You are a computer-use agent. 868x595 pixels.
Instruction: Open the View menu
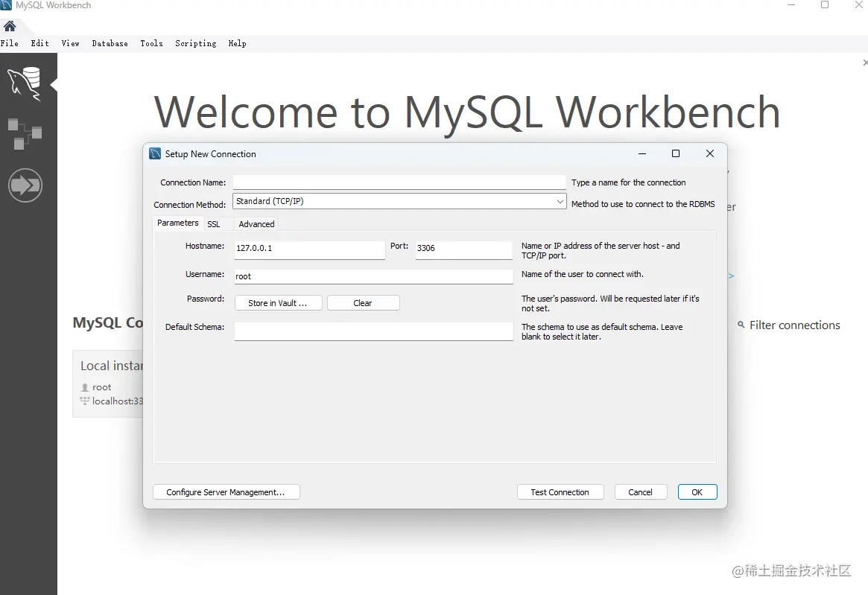(x=70, y=43)
